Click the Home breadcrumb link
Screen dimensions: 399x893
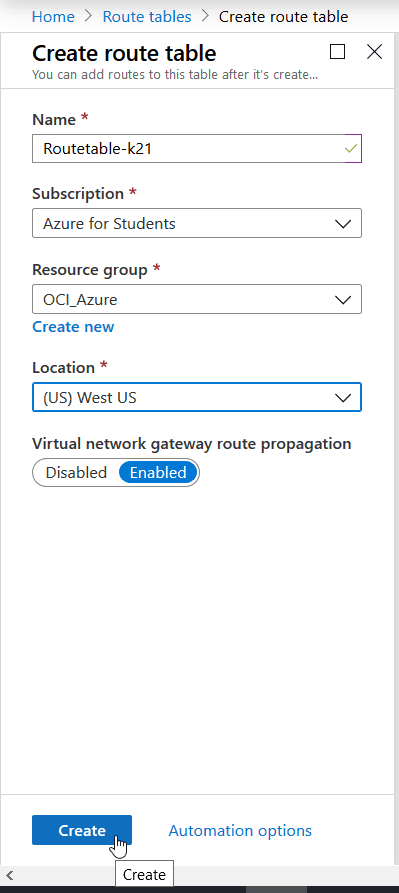tap(53, 17)
